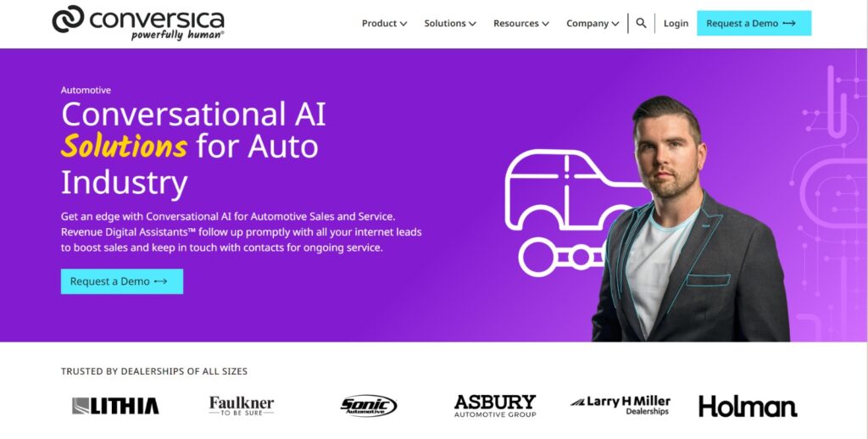Image resolution: width=868 pixels, height=439 pixels.
Task: Click the Sonic Automotive logo
Action: [x=368, y=406]
